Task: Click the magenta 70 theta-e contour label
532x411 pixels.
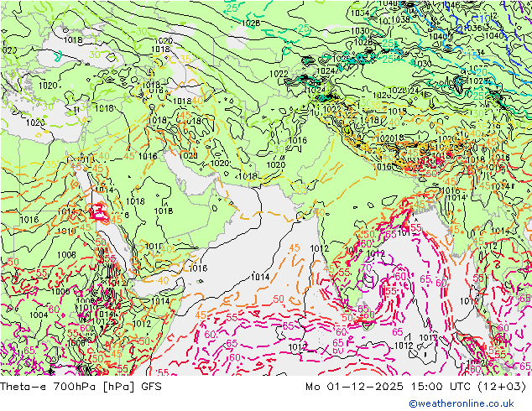Action: 367,268
